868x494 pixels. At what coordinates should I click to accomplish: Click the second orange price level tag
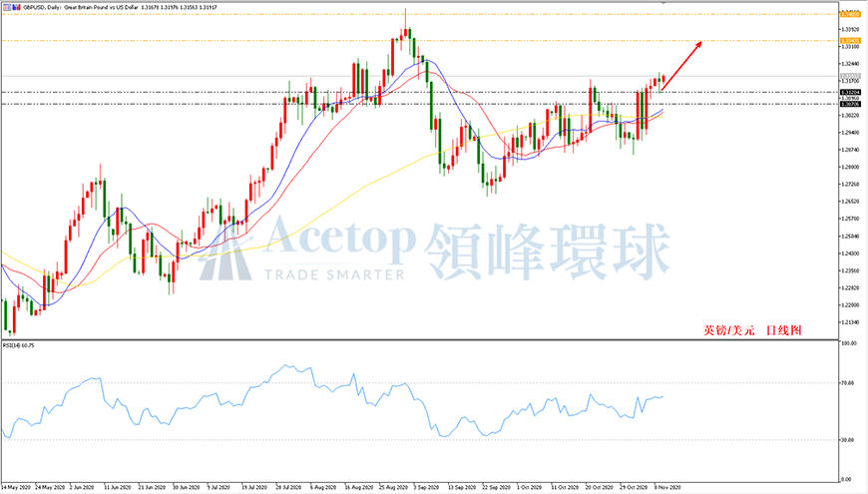click(x=850, y=41)
